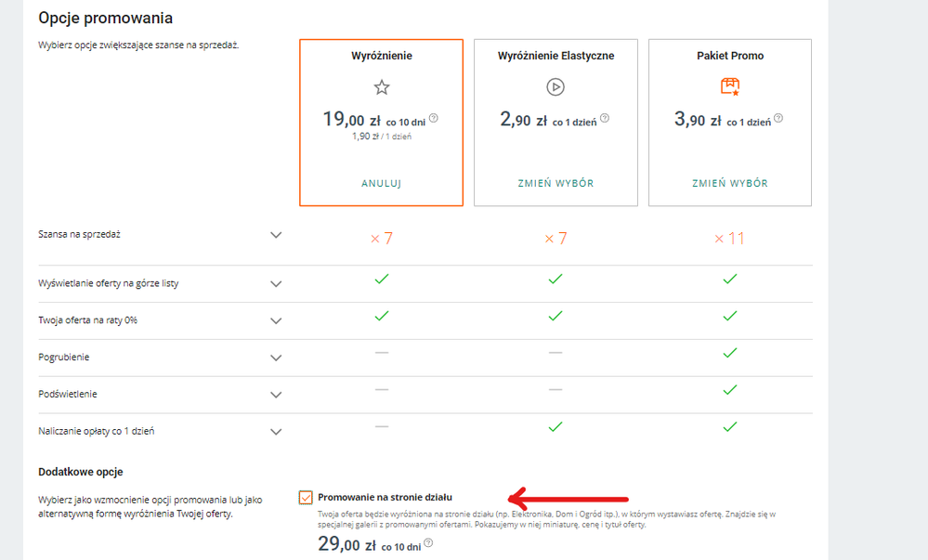Click ZMIEŃ WYBÓR under Pakiet Promo
Viewport: 928px width, 560px height.
point(730,183)
